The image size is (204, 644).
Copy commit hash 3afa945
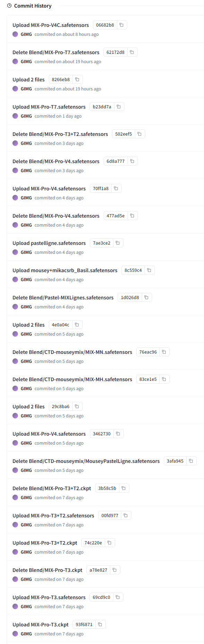coord(191,461)
